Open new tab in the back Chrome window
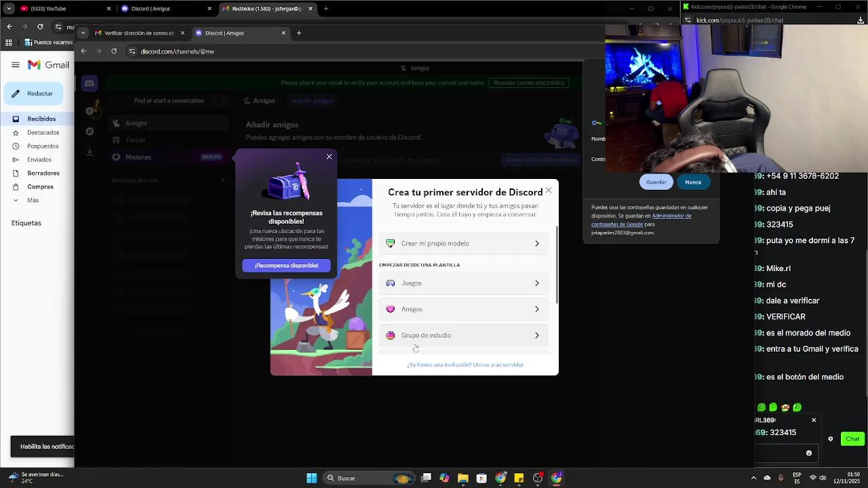This screenshot has height=488, width=868. coord(326,9)
